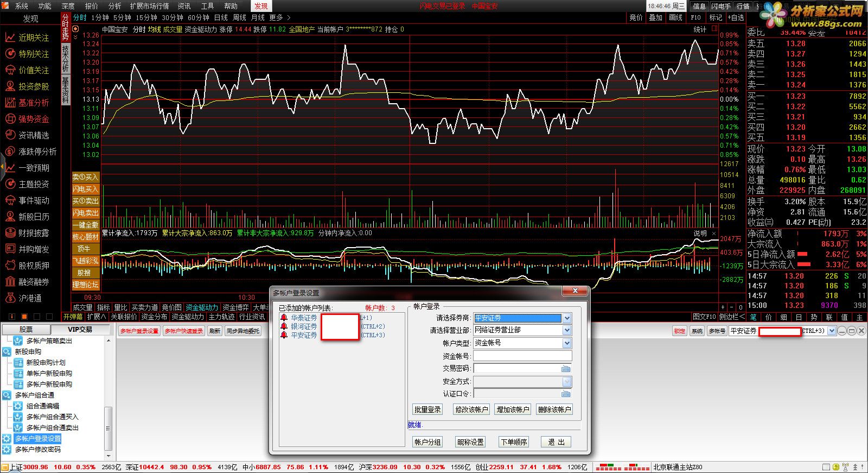The width and height of the screenshot is (868, 473).
Task: Click 退出 button in dialog
Action: (556, 442)
